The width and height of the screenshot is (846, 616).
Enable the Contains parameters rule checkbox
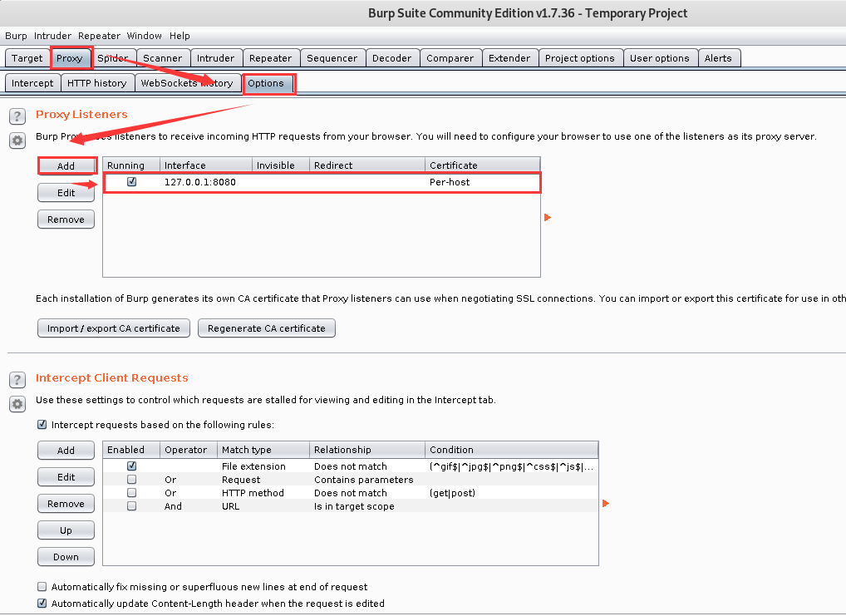coord(131,480)
